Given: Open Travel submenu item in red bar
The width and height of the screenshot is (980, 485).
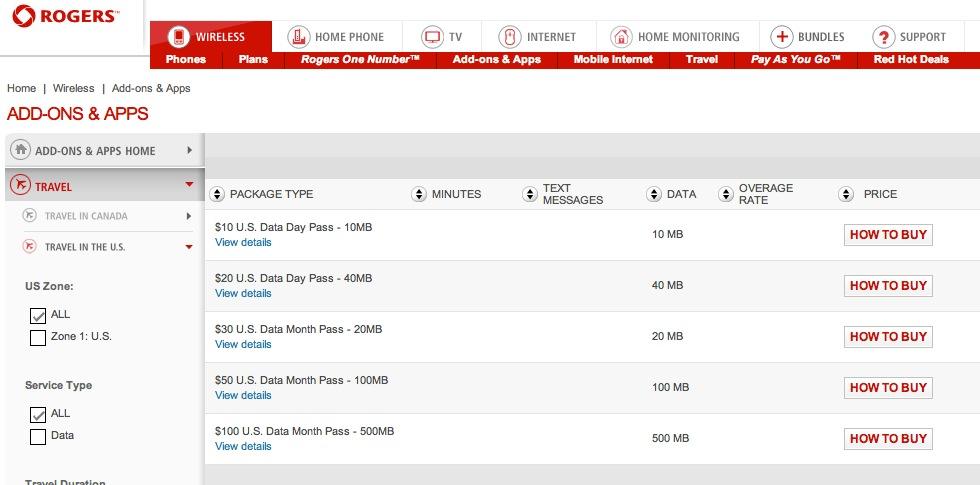Looking at the screenshot, I should tap(701, 59).
